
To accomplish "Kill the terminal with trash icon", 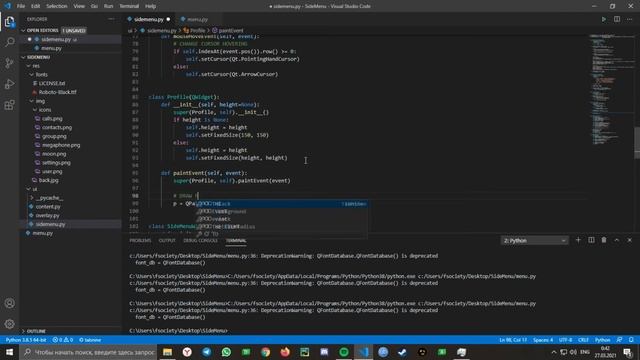I will (604, 240).
